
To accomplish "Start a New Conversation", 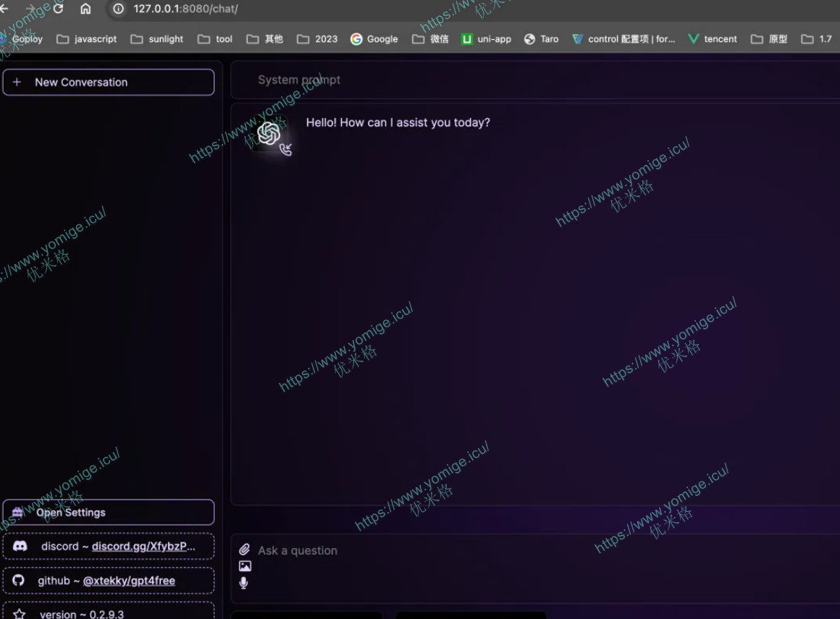I will (x=109, y=83).
